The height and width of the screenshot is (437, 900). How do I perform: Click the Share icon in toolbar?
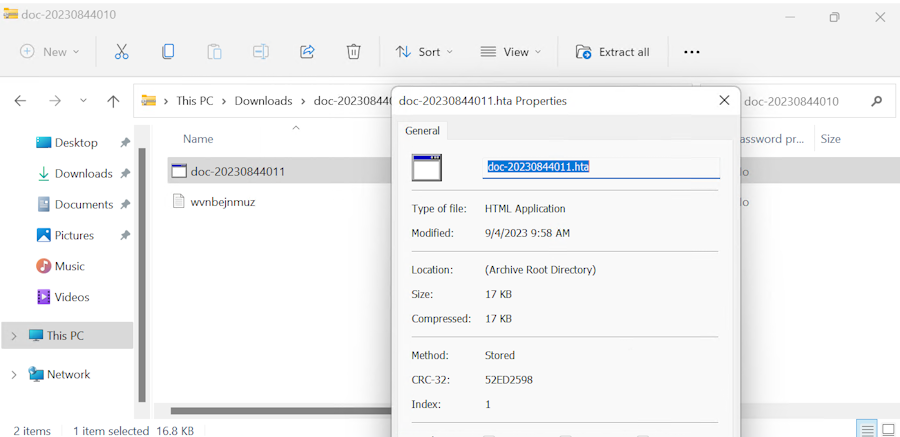(307, 52)
